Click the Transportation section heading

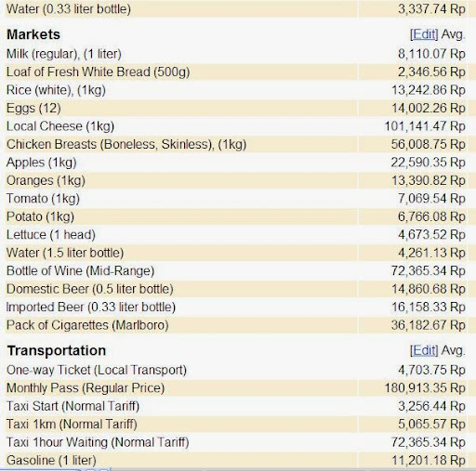click(57, 350)
